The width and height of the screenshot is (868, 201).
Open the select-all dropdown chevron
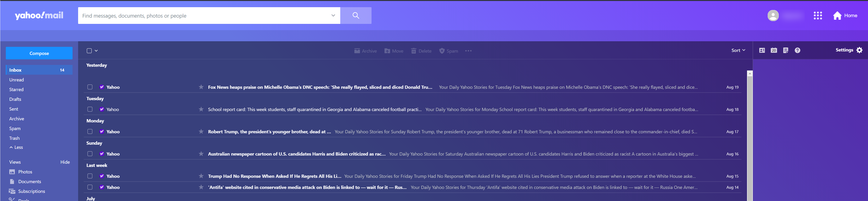(x=96, y=51)
